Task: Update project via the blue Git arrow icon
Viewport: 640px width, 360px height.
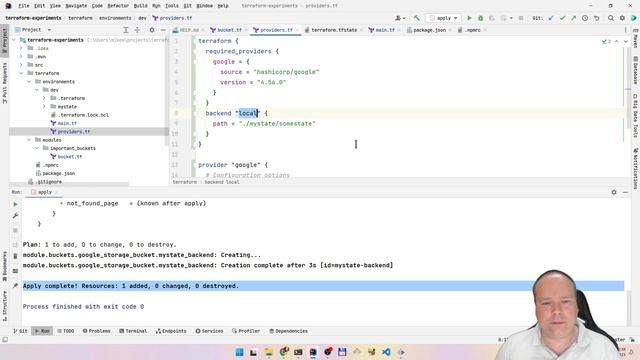Action: (551, 18)
